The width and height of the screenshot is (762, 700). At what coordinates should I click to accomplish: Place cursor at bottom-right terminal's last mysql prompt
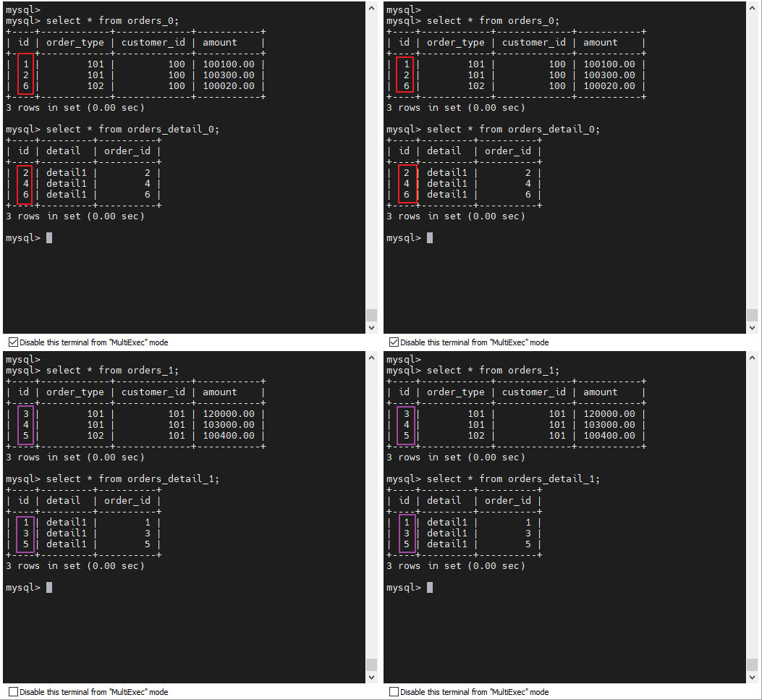[430, 588]
